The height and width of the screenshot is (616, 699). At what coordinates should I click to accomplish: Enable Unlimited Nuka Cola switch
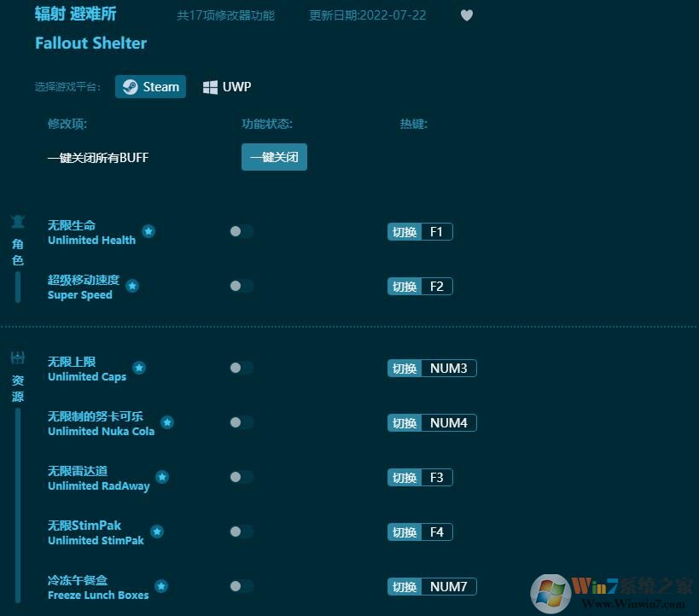tap(242, 422)
